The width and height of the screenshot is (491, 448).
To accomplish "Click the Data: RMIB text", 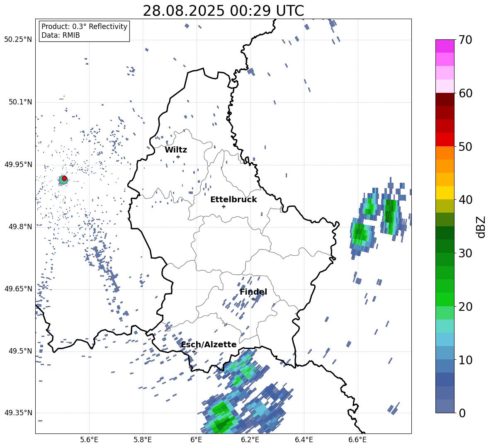I will [x=61, y=35].
